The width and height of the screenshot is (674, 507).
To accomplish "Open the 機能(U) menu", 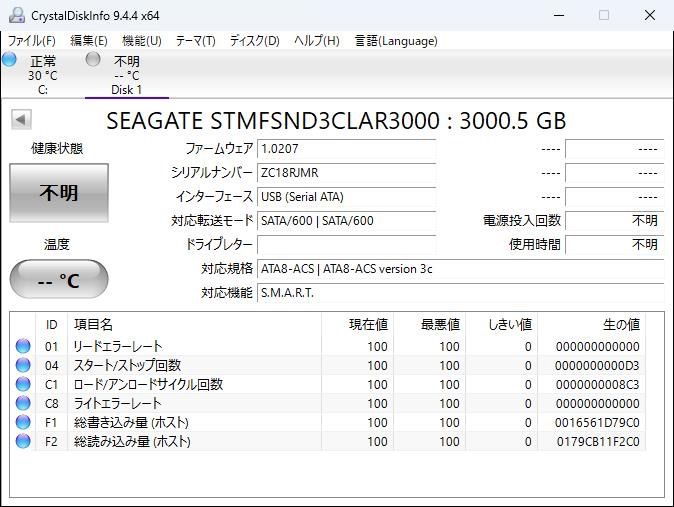I will point(142,41).
